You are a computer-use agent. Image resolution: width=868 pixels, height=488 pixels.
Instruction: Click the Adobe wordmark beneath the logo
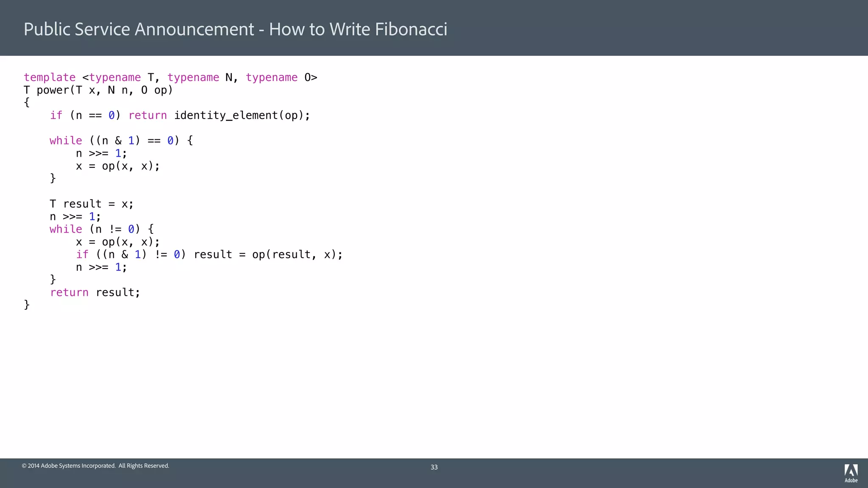[851, 480]
